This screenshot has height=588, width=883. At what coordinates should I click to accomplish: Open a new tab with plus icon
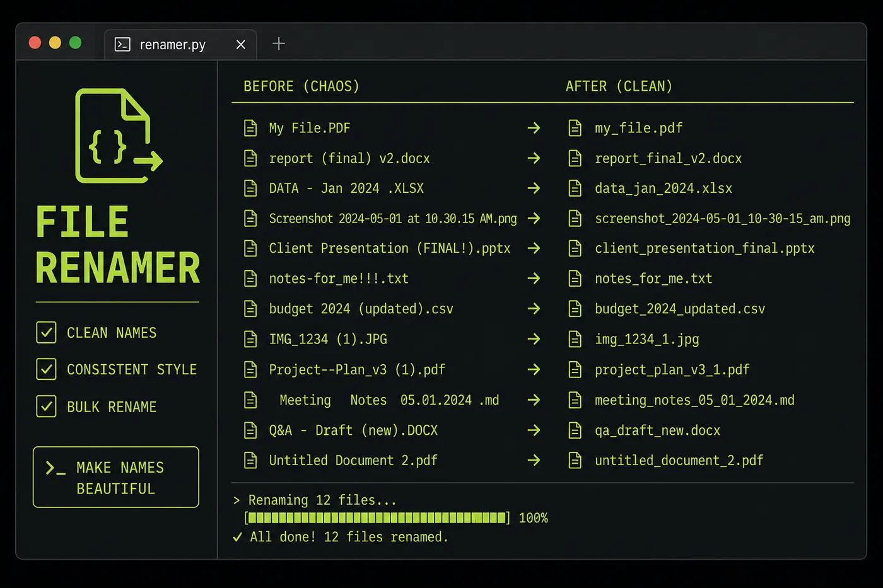point(279,43)
